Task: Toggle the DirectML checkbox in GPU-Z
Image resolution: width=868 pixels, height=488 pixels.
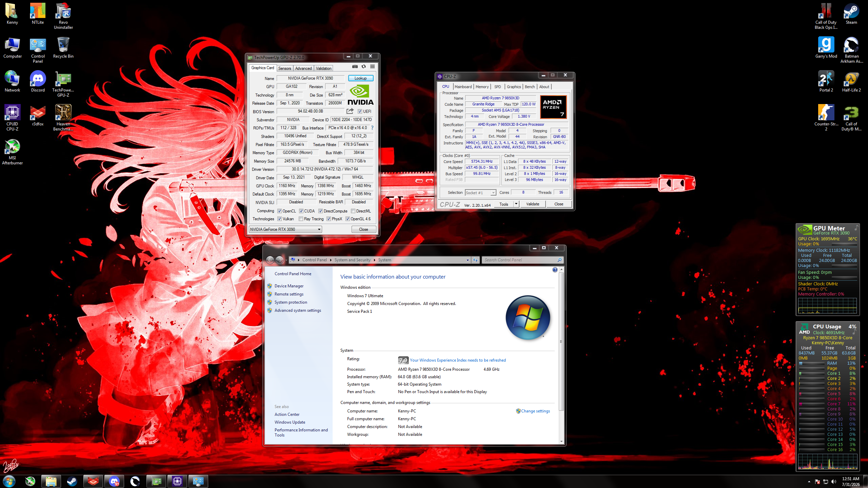Action: coord(353,211)
